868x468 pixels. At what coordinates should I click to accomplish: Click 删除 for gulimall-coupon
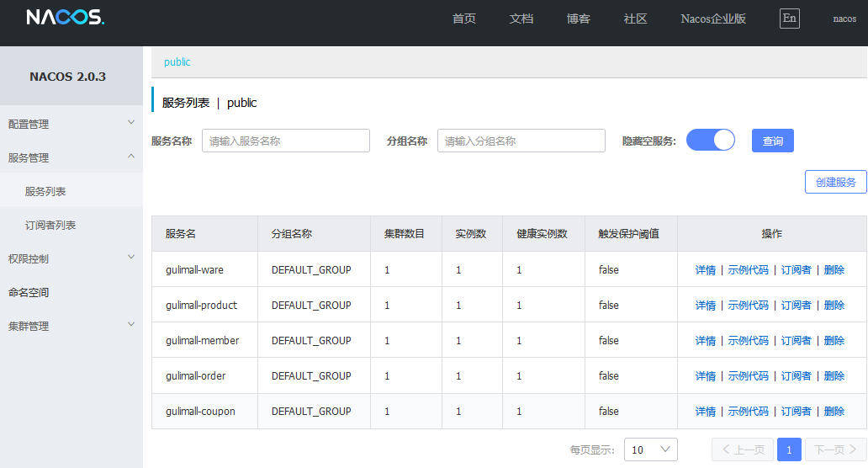pyautogui.click(x=834, y=412)
